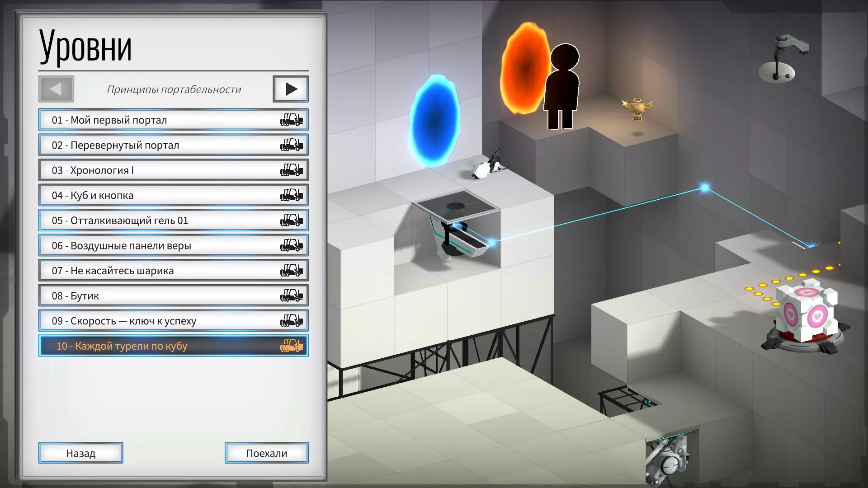Click orange forklift icon on level 10
The height and width of the screenshot is (488, 868).
tap(291, 346)
